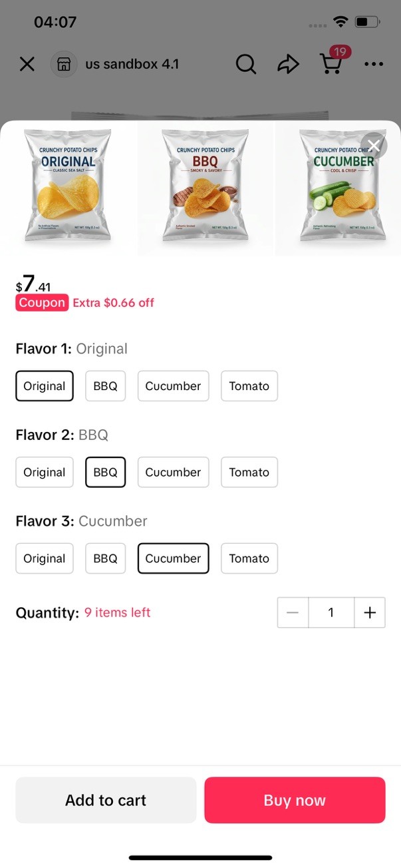Open the search icon in the header
The width and height of the screenshot is (401, 868).
coord(245,64)
